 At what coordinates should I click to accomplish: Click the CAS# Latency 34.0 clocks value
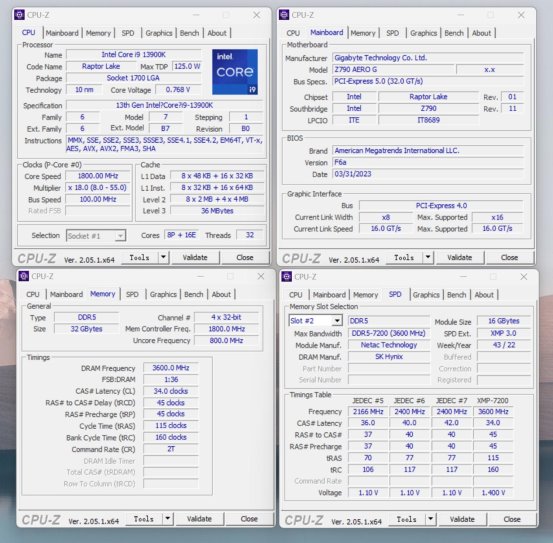(171, 391)
